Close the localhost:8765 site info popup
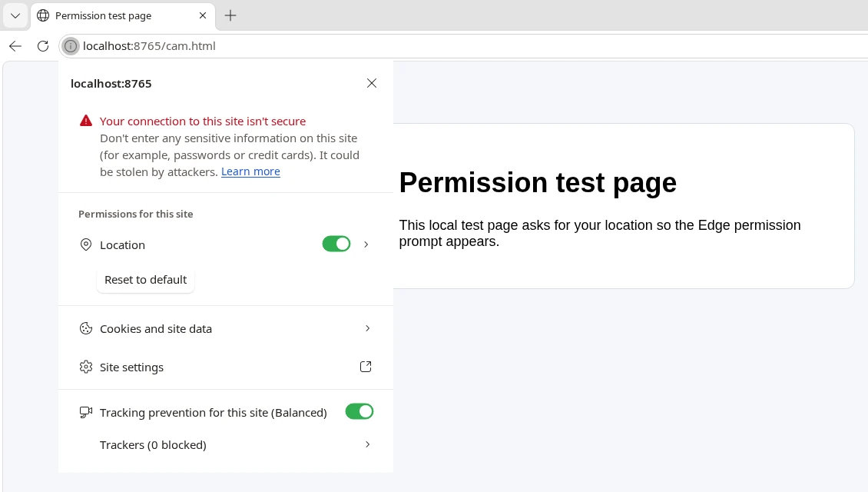This screenshot has width=868, height=492. [x=372, y=83]
